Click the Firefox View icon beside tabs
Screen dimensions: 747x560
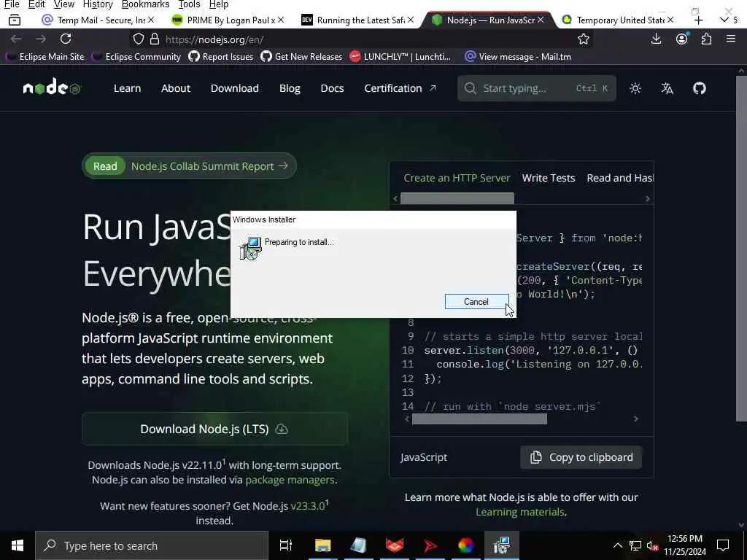click(15, 20)
